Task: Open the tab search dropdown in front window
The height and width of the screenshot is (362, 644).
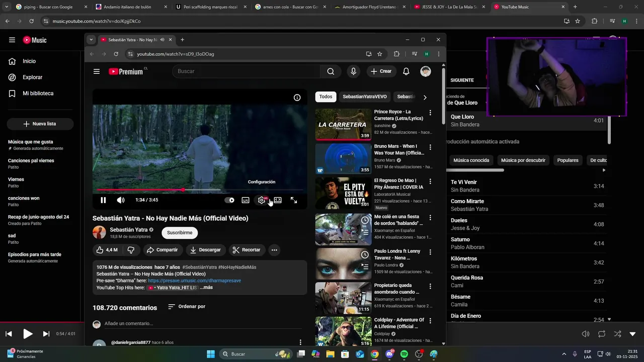Action: point(91,40)
